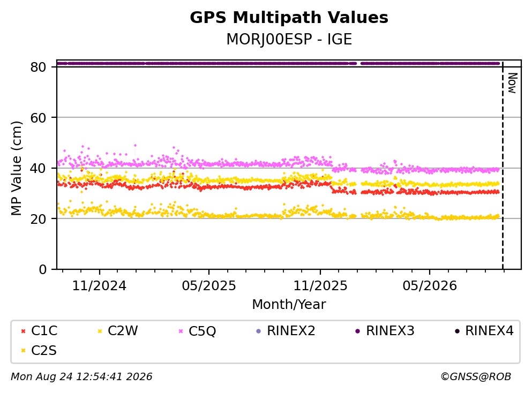Click the C2S orange legend marker
The height and width of the screenshot is (393, 532).
coord(23,351)
